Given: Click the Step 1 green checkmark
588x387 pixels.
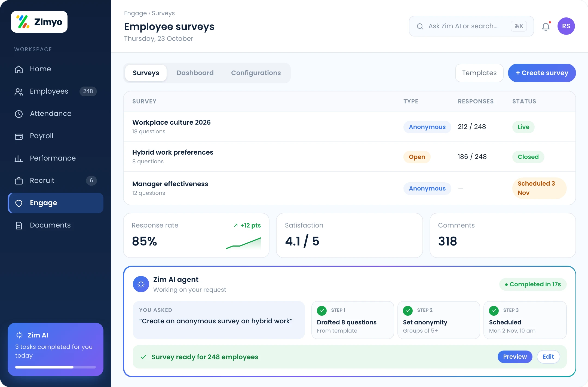Looking at the screenshot, I should tap(322, 311).
